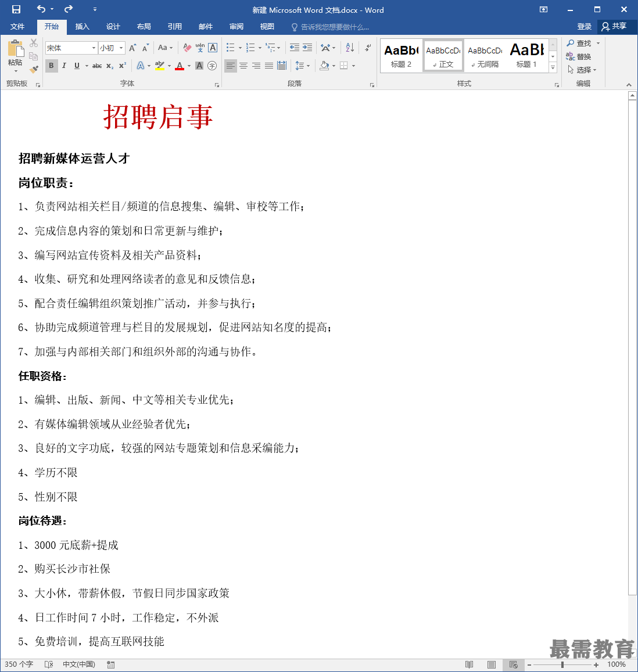
Task: Increase paragraph indent
Action: coord(307,48)
